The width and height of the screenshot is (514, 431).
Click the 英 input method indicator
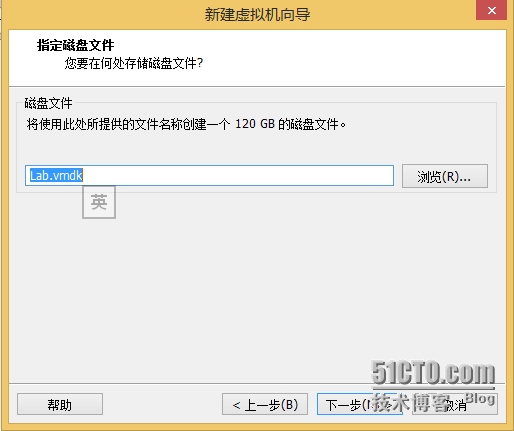point(99,202)
